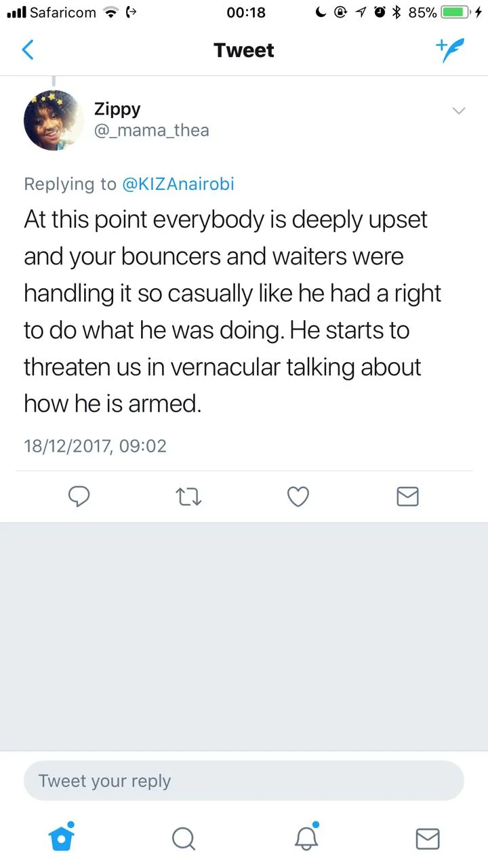Screen dimensions: 488x868
Task: Expand tweet options chevron menu
Action: click(x=459, y=111)
